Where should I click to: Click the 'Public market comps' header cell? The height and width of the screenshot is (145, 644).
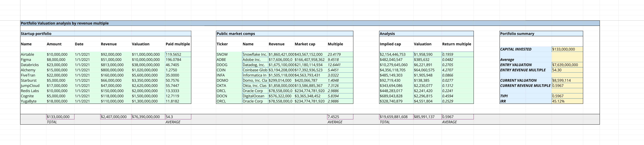coord(285,34)
